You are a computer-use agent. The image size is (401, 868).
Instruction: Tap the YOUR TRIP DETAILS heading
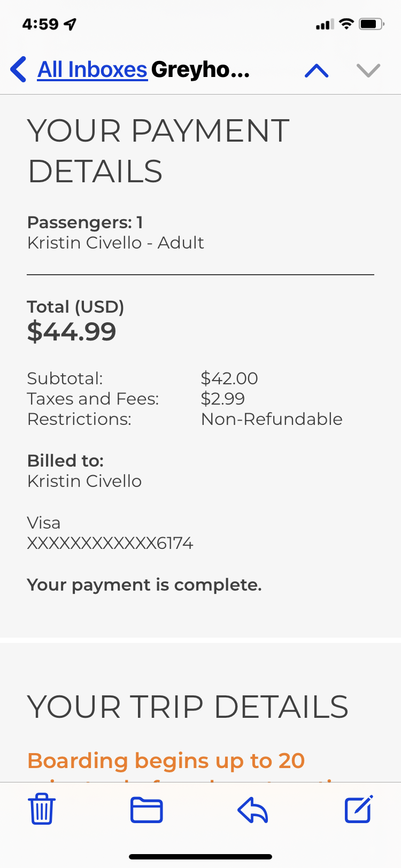(x=188, y=707)
